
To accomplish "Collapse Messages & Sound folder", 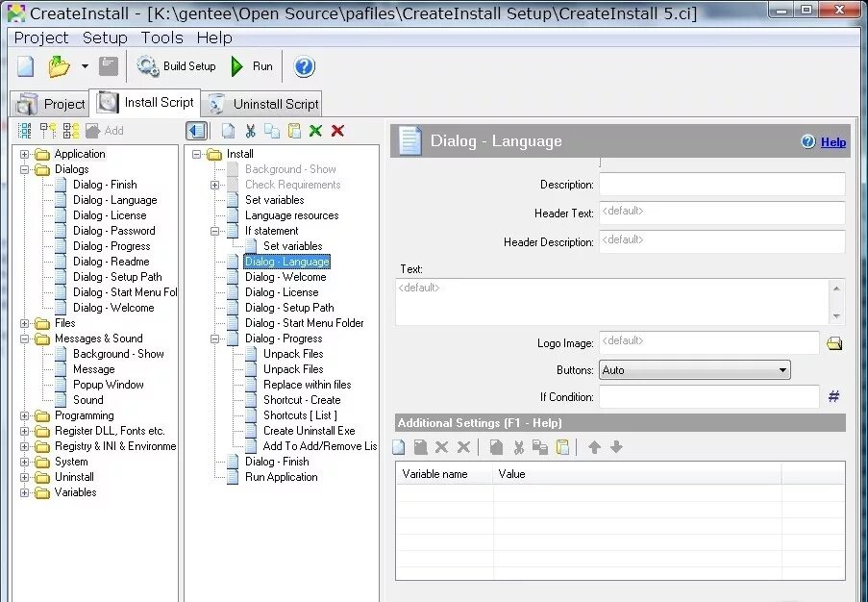I will click(x=24, y=339).
